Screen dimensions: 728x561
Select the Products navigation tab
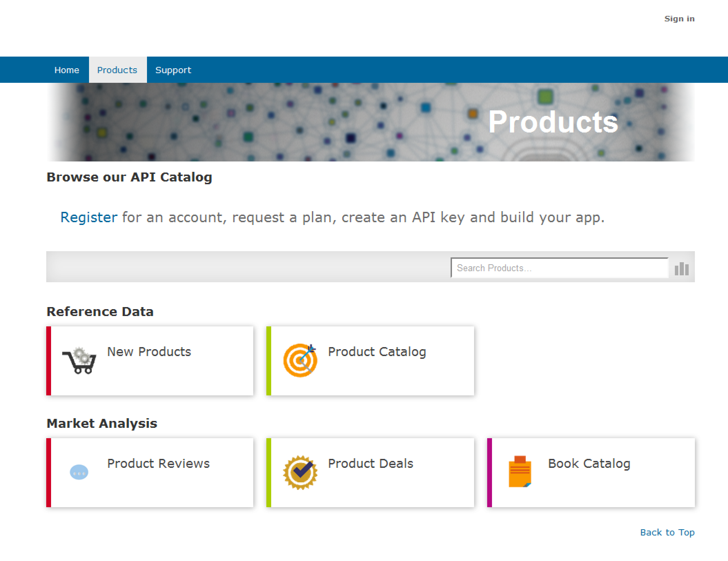pyautogui.click(x=117, y=70)
